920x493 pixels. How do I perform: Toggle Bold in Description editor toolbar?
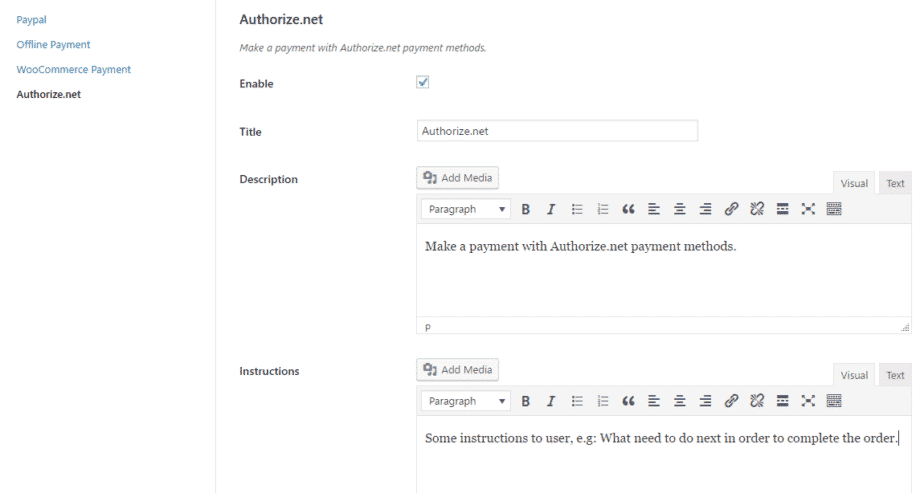[x=526, y=209]
